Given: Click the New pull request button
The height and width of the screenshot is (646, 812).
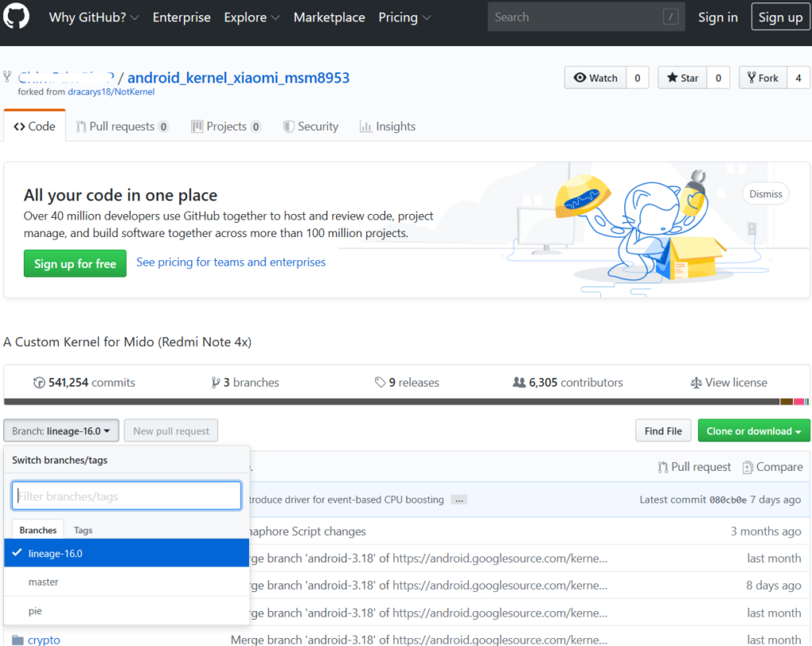Looking at the screenshot, I should coord(171,430).
